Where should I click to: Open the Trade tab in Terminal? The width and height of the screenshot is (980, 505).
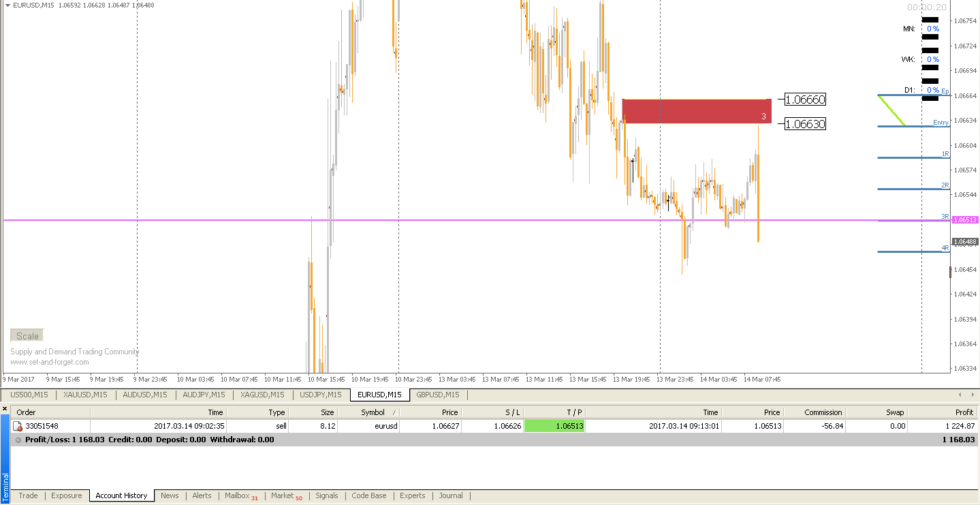tap(29, 495)
